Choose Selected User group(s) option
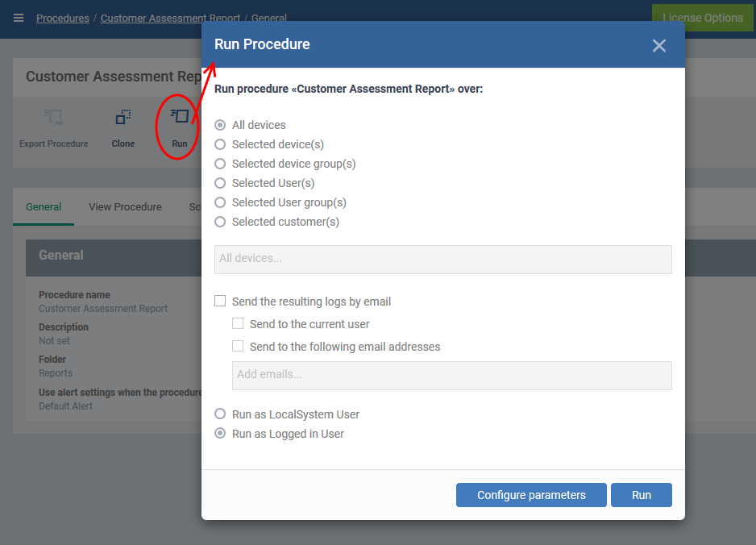The image size is (756, 545). (220, 202)
